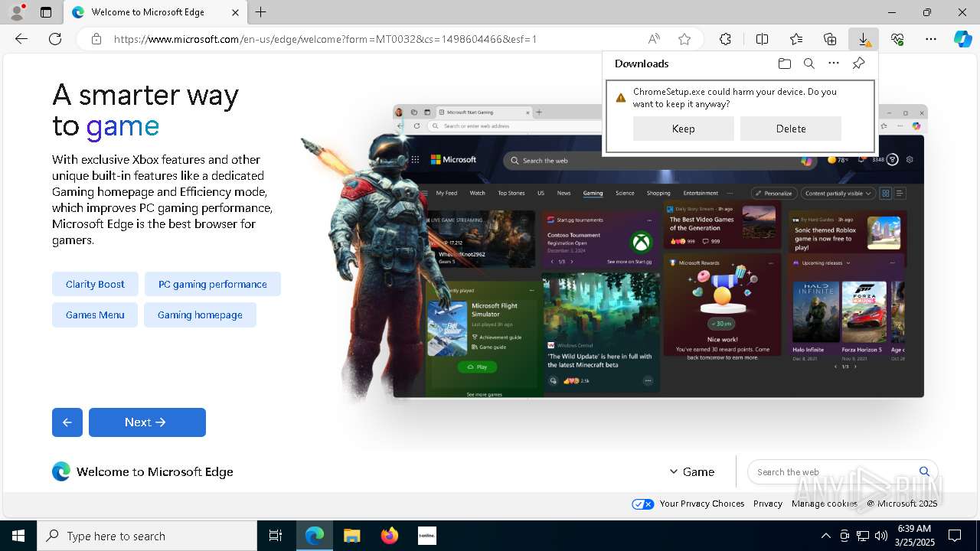Open notifications center icon
This screenshot has width=980, height=551.
955,536
